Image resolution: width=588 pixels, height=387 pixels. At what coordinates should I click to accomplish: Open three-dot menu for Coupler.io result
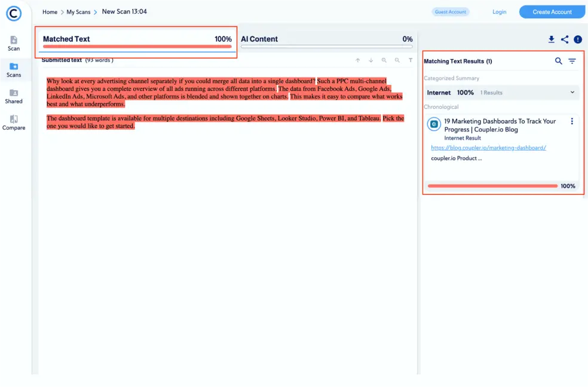click(x=572, y=121)
